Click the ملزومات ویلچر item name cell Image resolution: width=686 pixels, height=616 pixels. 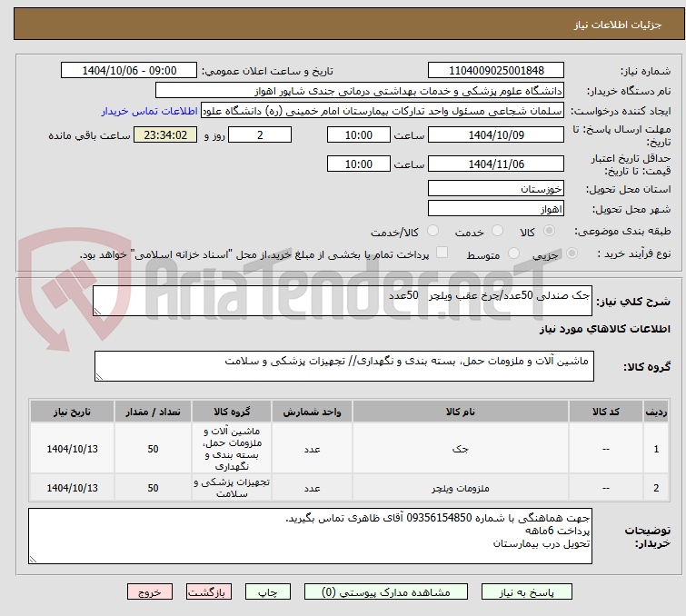(x=461, y=488)
